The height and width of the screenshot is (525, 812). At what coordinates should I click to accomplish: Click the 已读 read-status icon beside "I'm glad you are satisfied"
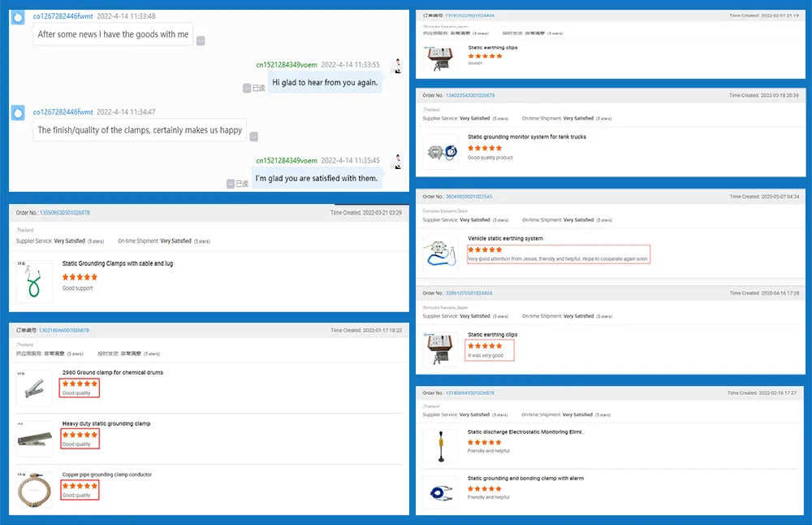tap(231, 184)
